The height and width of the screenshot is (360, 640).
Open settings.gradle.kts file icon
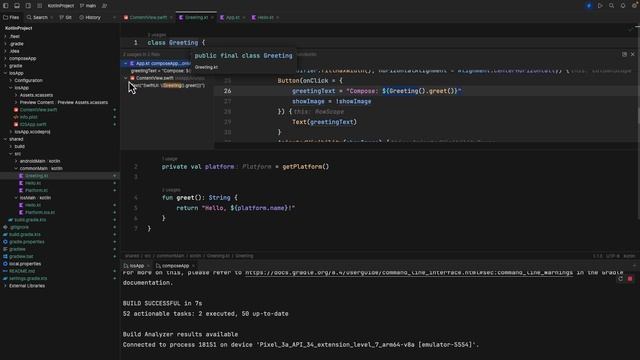coord(5,279)
